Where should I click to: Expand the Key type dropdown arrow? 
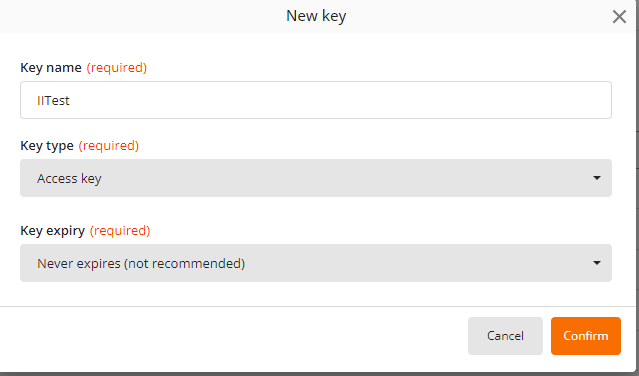click(x=597, y=178)
